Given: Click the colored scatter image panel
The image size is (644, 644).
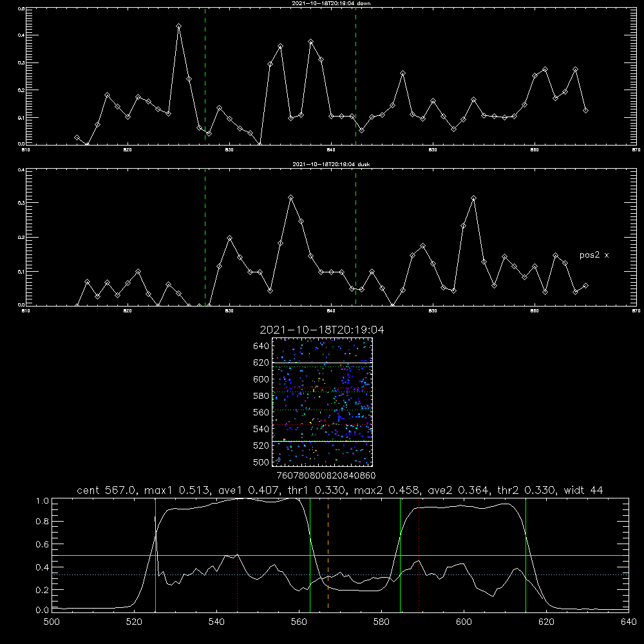Looking at the screenshot, I should pos(323,402).
